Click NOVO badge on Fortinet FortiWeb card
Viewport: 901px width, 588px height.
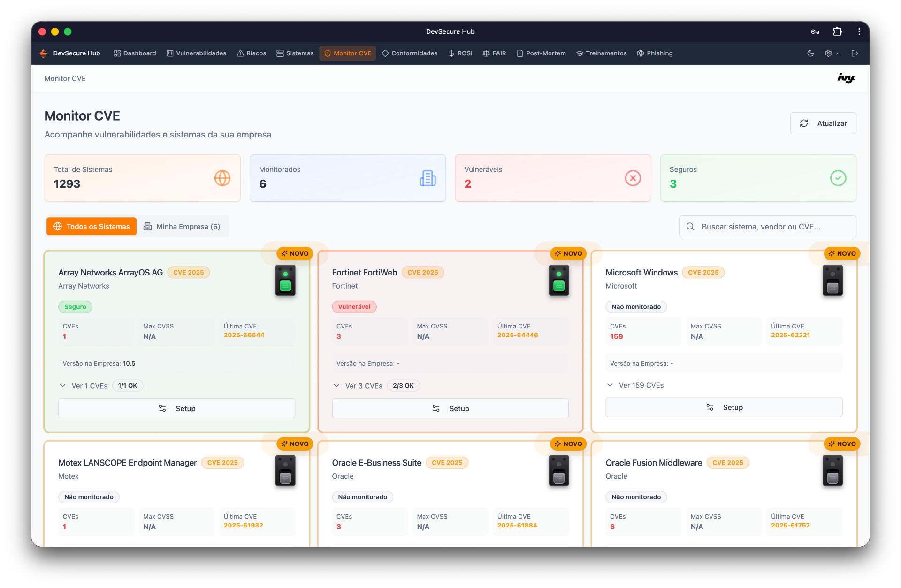(568, 253)
